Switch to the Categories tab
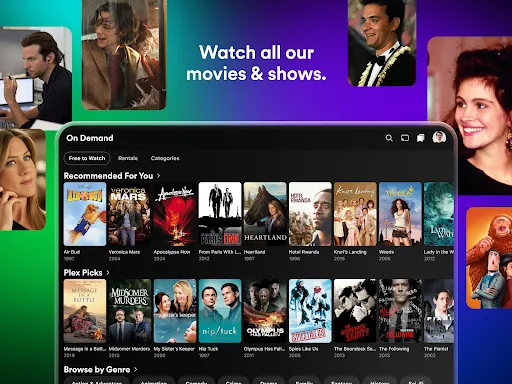This screenshot has width=512, height=384. click(x=165, y=158)
